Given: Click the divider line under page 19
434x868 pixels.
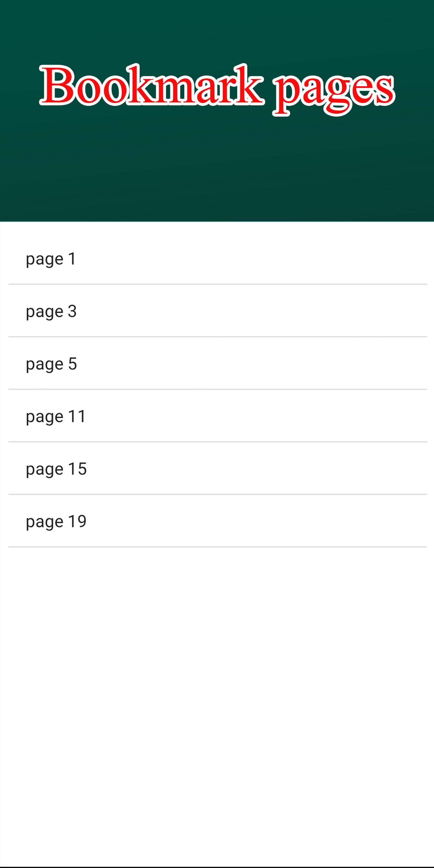Looking at the screenshot, I should (x=217, y=547).
